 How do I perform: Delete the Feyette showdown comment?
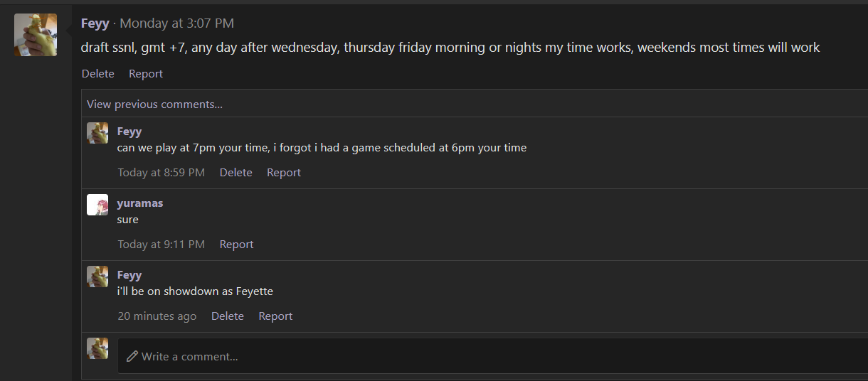[x=228, y=316]
